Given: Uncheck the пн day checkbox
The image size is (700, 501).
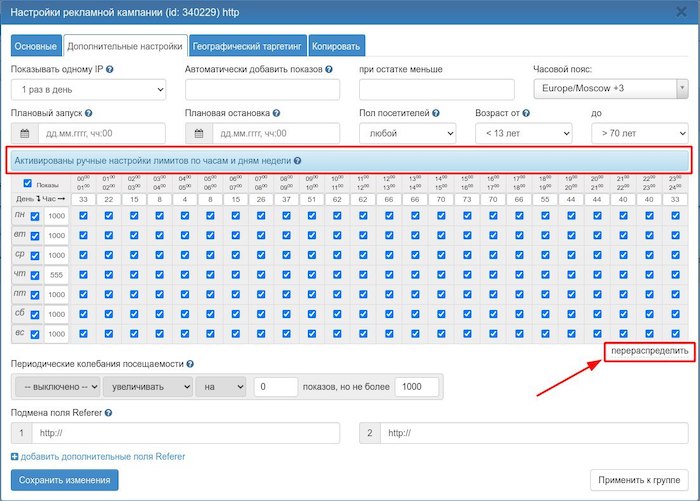Looking at the screenshot, I should [x=35, y=216].
